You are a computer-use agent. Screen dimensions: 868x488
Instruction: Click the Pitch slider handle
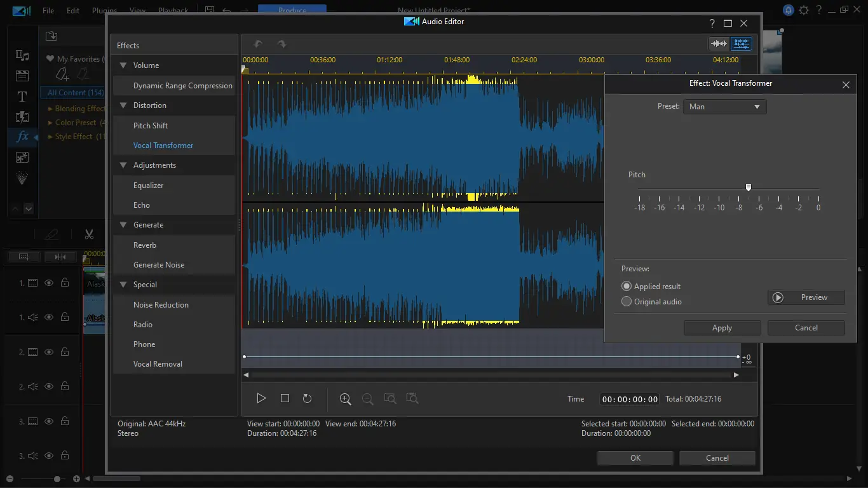749,187
